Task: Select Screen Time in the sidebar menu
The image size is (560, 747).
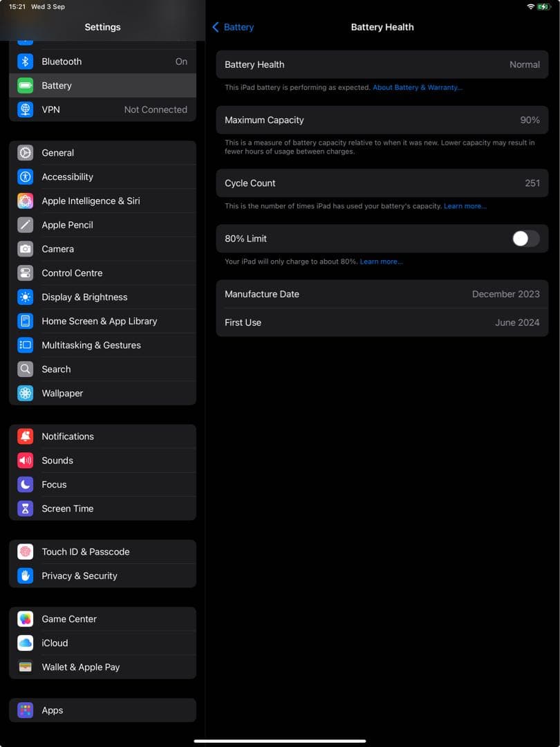Action: (67, 508)
